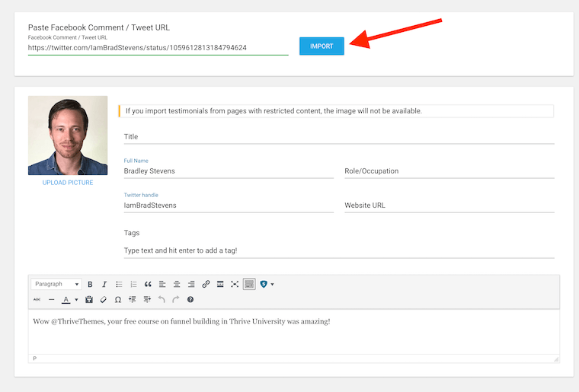This screenshot has height=392, width=579.
Task: Expand the shield shortcode dropdown arrow
Action: coord(273,285)
